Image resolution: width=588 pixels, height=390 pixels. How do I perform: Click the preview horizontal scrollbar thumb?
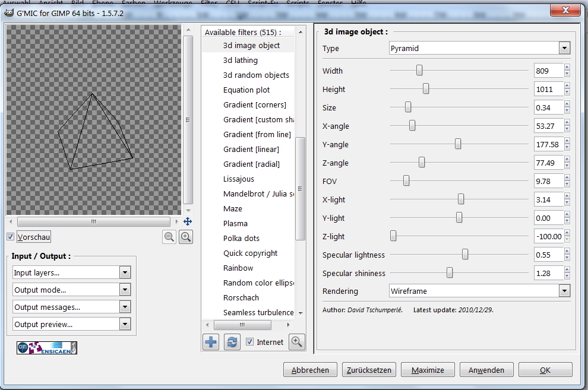click(94, 221)
